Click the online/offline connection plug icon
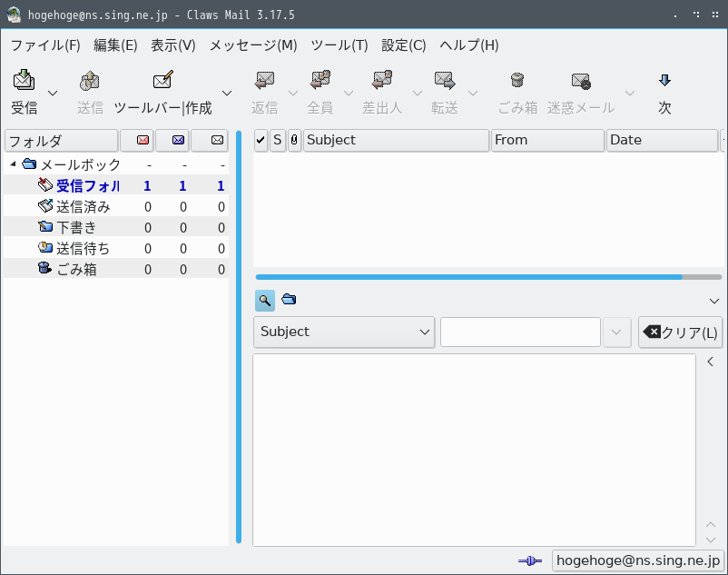The image size is (728, 575). (530, 560)
